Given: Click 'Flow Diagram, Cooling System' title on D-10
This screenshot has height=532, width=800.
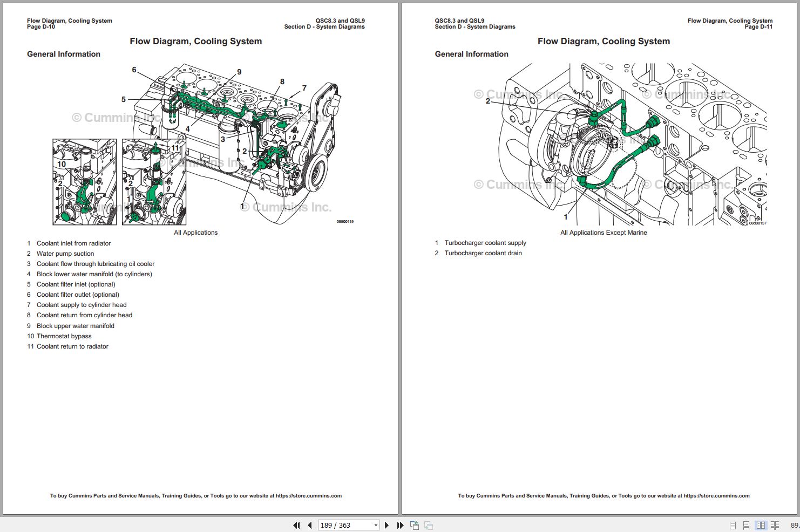Looking at the screenshot, I should pos(196,42).
